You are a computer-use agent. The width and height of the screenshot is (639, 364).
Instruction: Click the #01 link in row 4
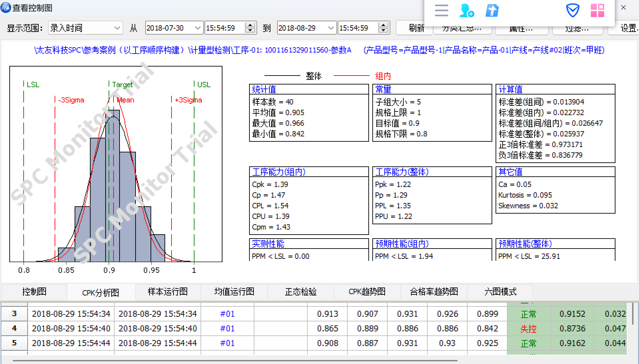click(x=227, y=328)
